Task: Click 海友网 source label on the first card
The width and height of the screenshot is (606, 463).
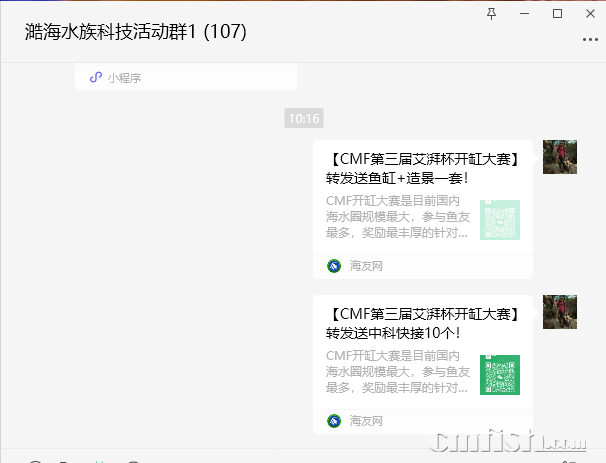Action: pyautogui.click(x=366, y=266)
